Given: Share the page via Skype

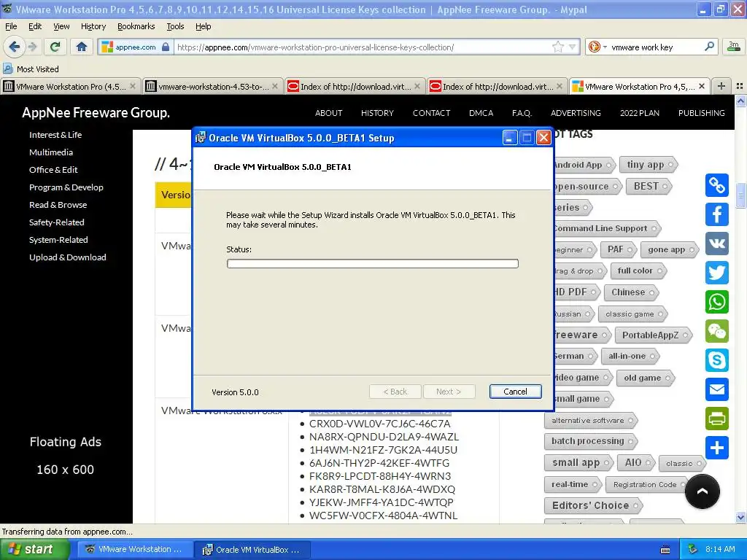Looking at the screenshot, I should tap(717, 360).
